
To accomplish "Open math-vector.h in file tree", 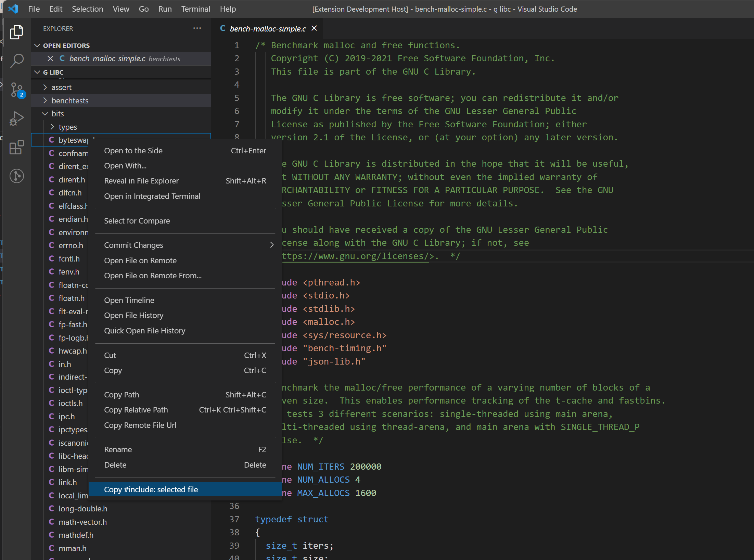I will pyautogui.click(x=82, y=522).
